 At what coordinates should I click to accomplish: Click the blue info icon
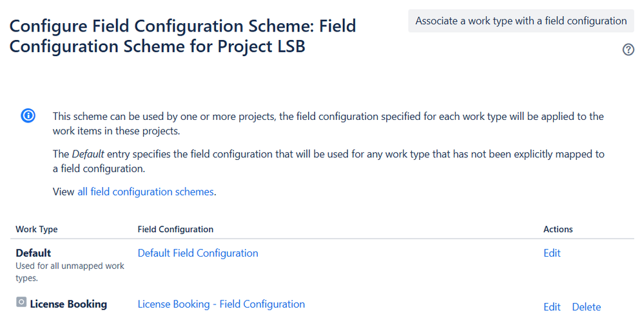pos(28,116)
